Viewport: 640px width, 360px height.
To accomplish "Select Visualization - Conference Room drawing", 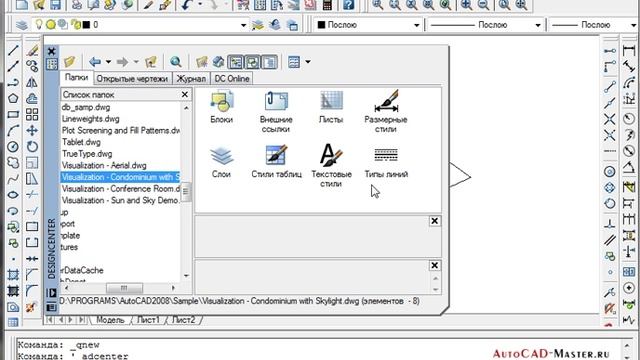I will 121,189.
